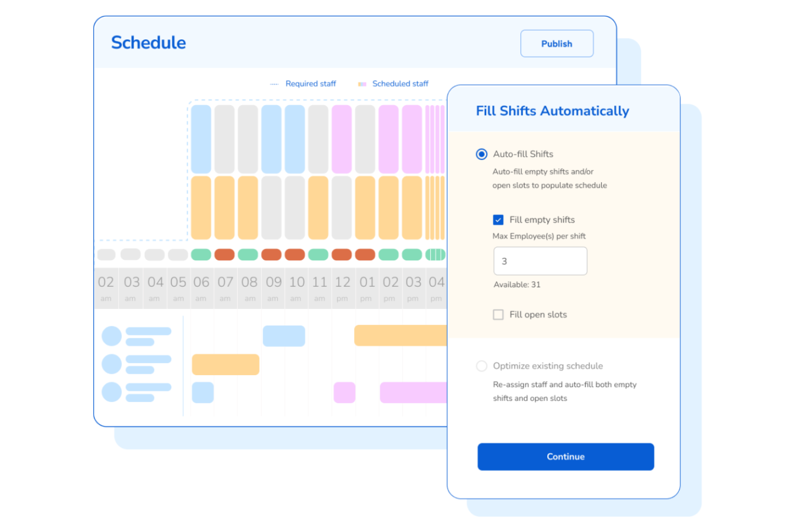This screenshot has width=798, height=532.
Task: Click the Required staff legend indicator
Action: [275, 84]
